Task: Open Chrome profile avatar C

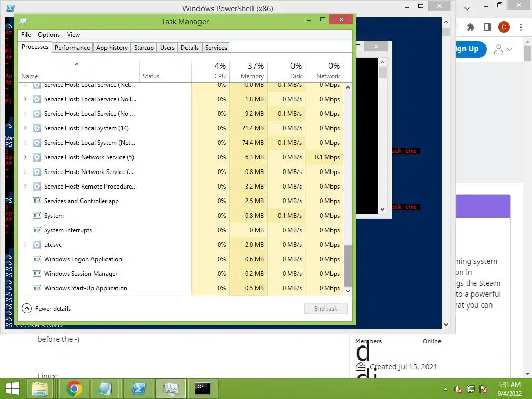Action: click(504, 27)
